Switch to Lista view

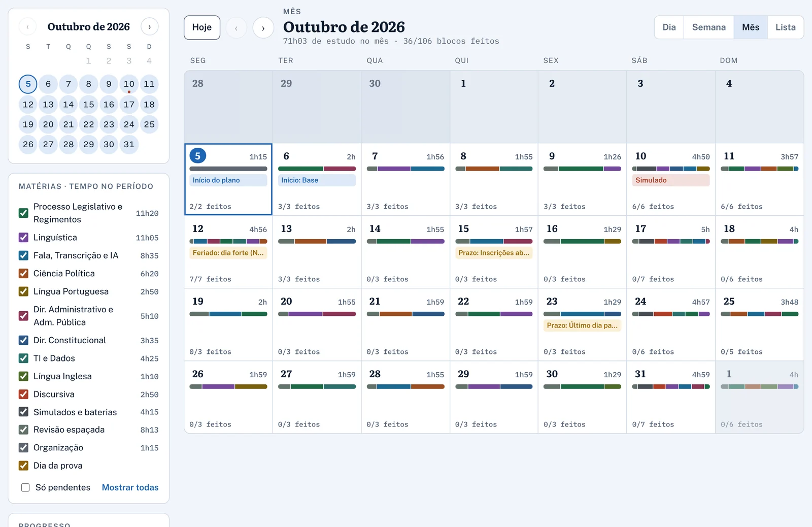pos(785,27)
